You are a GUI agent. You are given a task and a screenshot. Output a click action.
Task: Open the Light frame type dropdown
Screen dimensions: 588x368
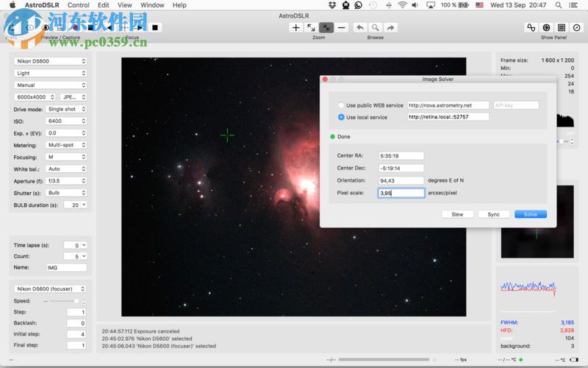point(50,73)
